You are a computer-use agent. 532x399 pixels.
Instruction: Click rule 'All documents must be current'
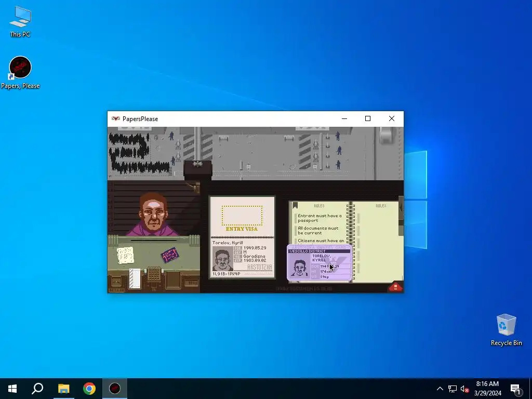pyautogui.click(x=318, y=231)
